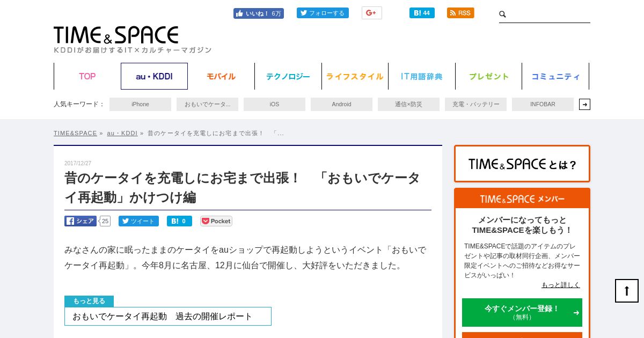Image resolution: width=644 pixels, height=338 pixels.
Task: Click the Hatena B! 44 bookmark button
Action: click(x=422, y=13)
